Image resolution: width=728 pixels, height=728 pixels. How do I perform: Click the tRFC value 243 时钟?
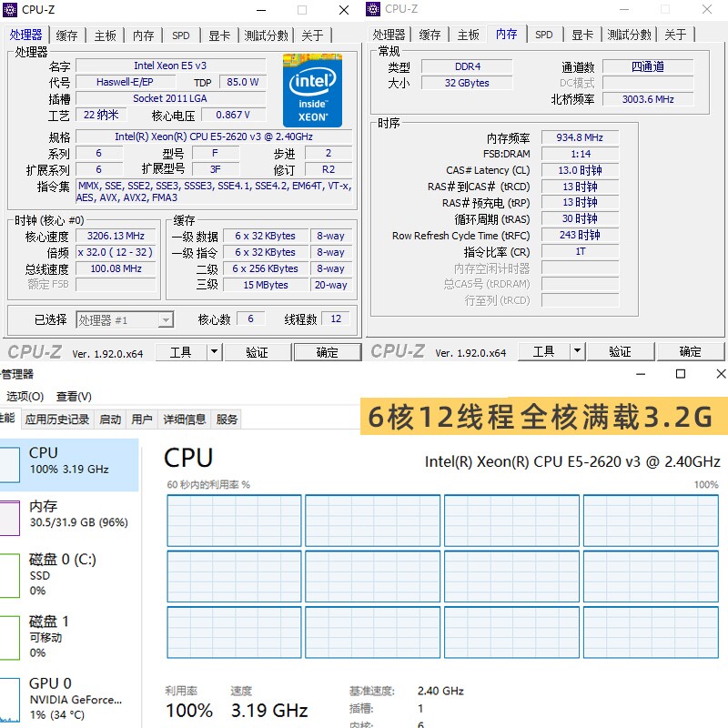580,235
